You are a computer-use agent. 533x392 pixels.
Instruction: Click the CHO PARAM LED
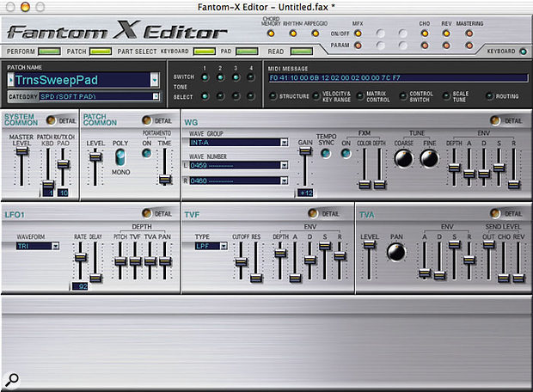point(425,46)
